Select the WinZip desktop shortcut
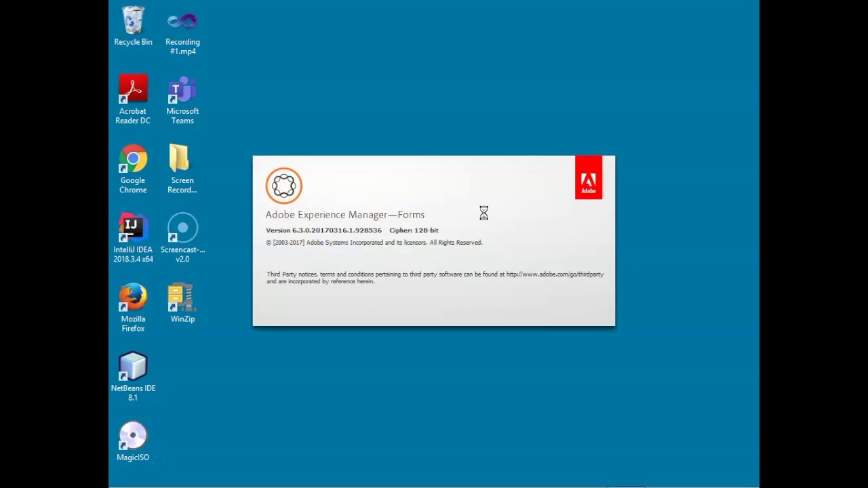 pyautogui.click(x=182, y=302)
